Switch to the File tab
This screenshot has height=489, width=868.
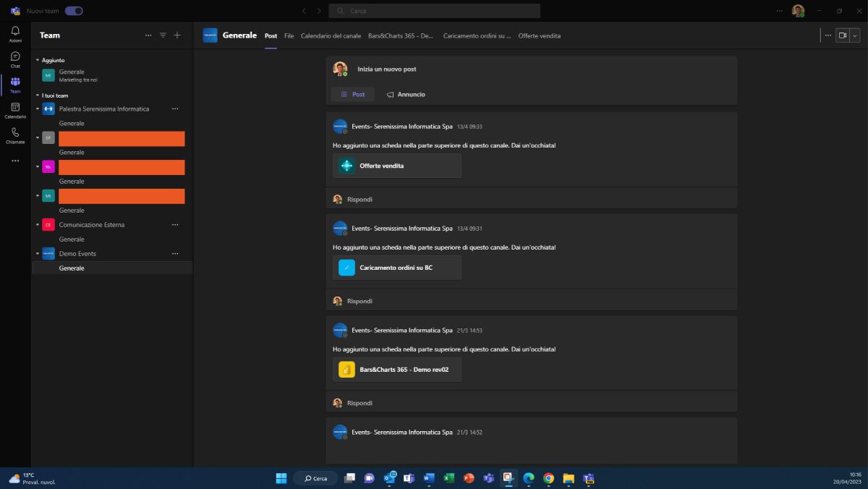[x=289, y=35]
